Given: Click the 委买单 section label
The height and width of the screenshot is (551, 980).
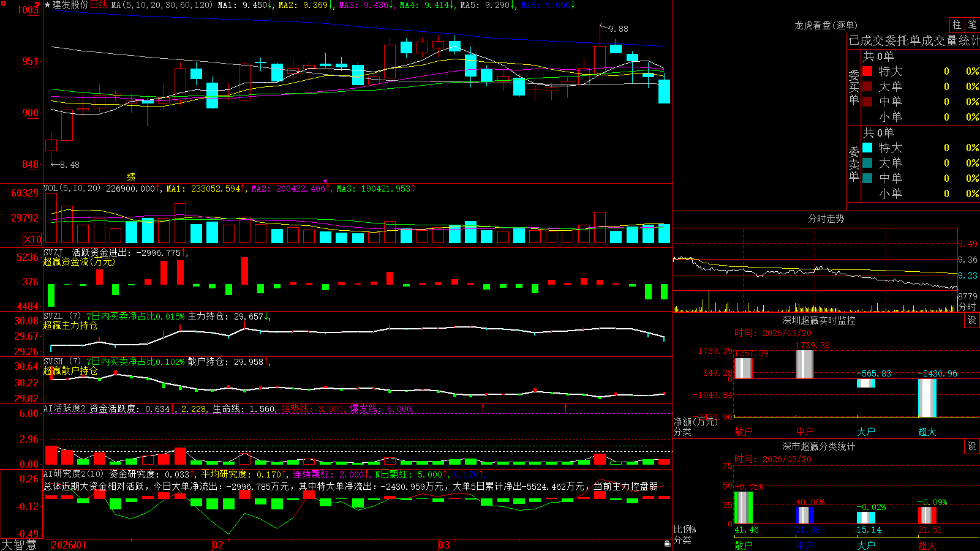Looking at the screenshot, I should point(854,88).
